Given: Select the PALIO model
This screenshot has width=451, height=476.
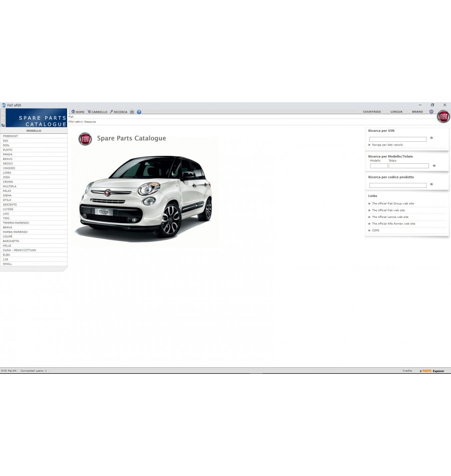Looking at the screenshot, I should [x=34, y=190].
